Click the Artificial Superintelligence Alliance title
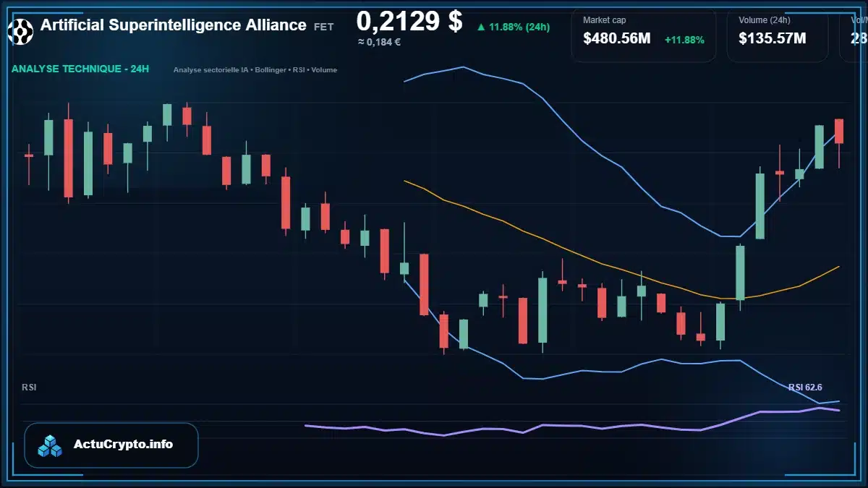This screenshot has height=488, width=868. pyautogui.click(x=174, y=25)
